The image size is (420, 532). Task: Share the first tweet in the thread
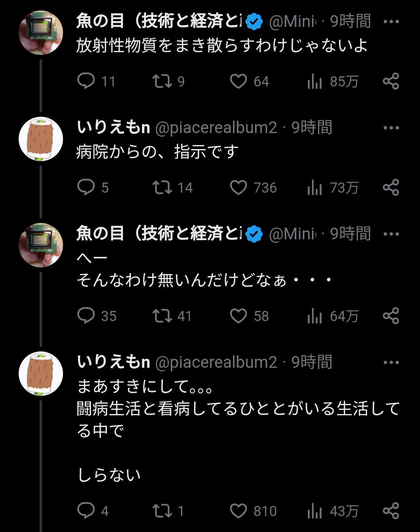[391, 81]
